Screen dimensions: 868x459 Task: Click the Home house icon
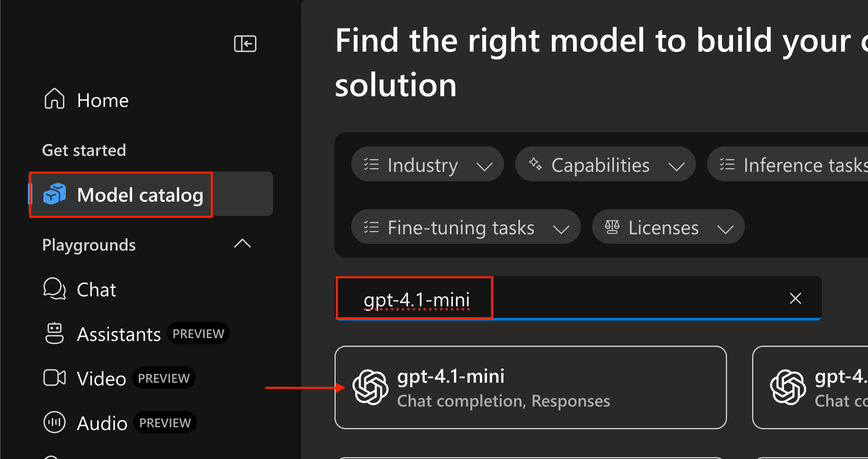[x=54, y=99]
